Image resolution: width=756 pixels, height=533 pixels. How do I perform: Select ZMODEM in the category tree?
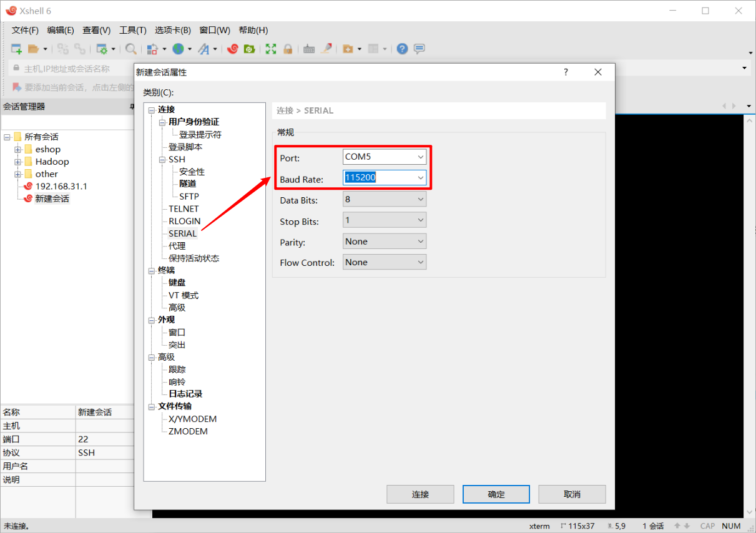[x=188, y=431]
